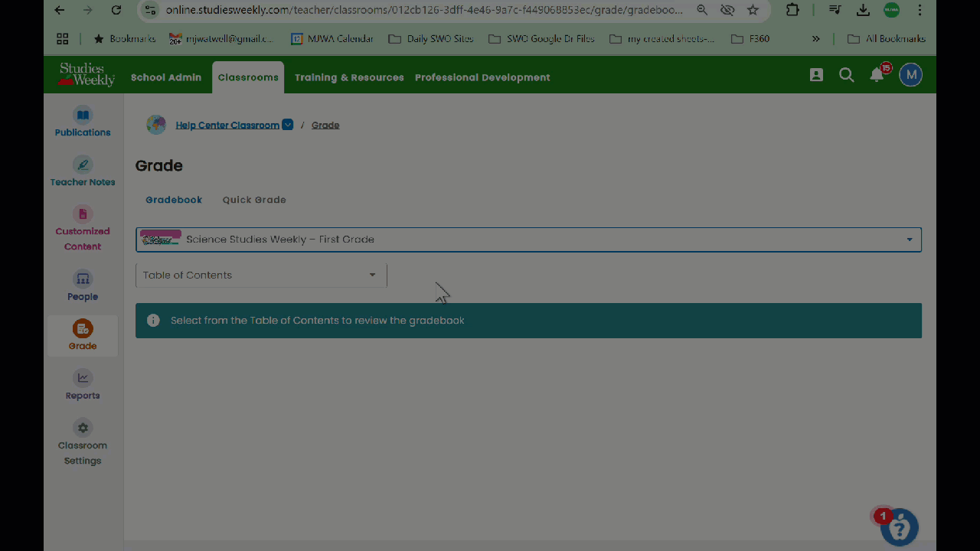The height and width of the screenshot is (551, 980).
Task: Open the media controls icon in Chrome toolbar
Action: (x=835, y=10)
